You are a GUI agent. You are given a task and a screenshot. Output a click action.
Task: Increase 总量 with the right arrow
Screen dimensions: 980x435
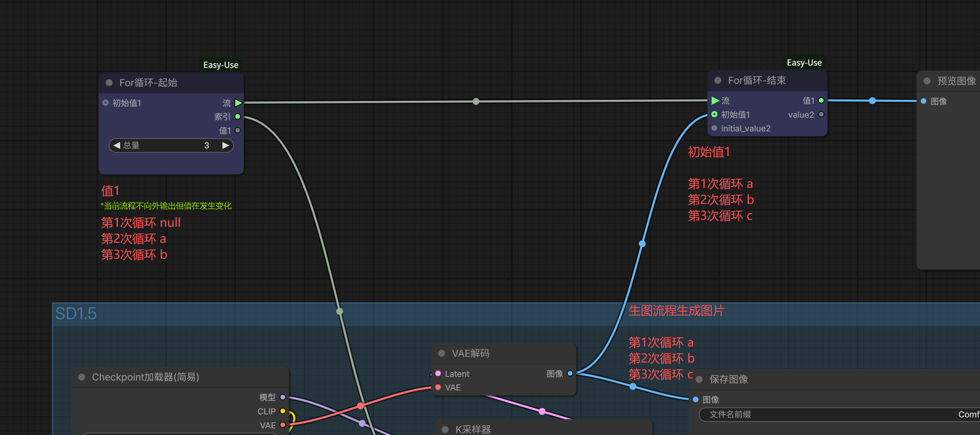tap(226, 145)
